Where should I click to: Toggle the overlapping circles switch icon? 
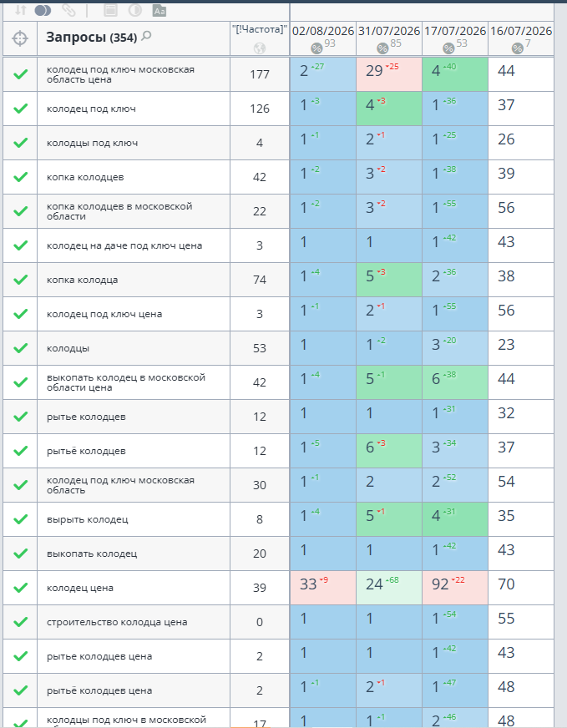[x=43, y=10]
